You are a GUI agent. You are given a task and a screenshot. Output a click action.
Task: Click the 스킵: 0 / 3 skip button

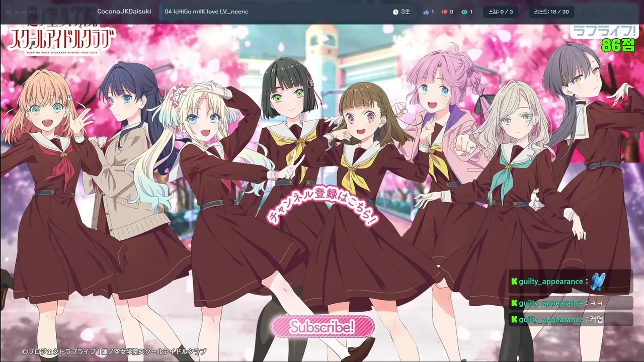(501, 12)
